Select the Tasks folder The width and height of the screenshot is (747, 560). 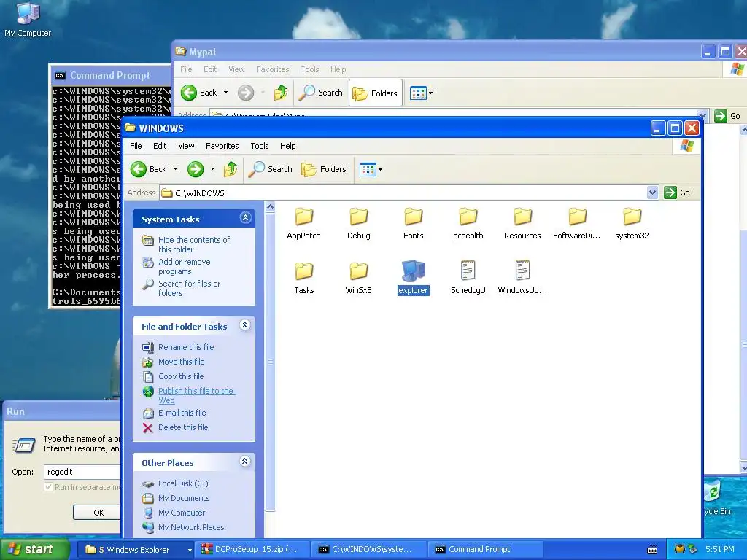coord(304,279)
